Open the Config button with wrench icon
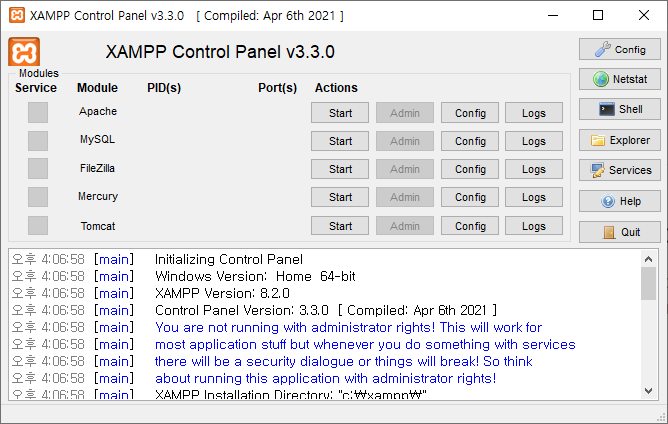 (x=619, y=49)
